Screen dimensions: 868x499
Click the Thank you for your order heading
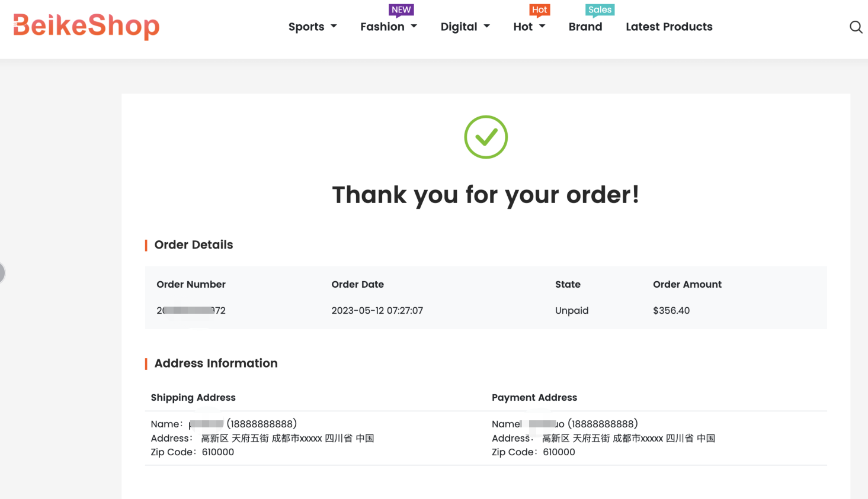(x=485, y=195)
